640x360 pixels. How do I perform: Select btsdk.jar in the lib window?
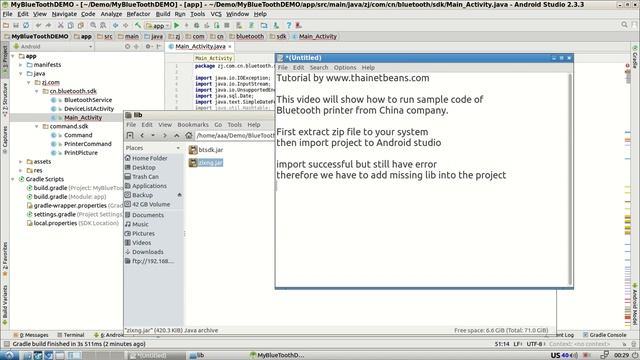(206, 150)
